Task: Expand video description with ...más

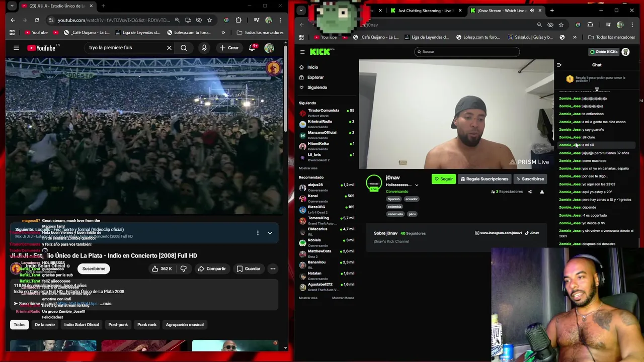Action: click(x=106, y=304)
